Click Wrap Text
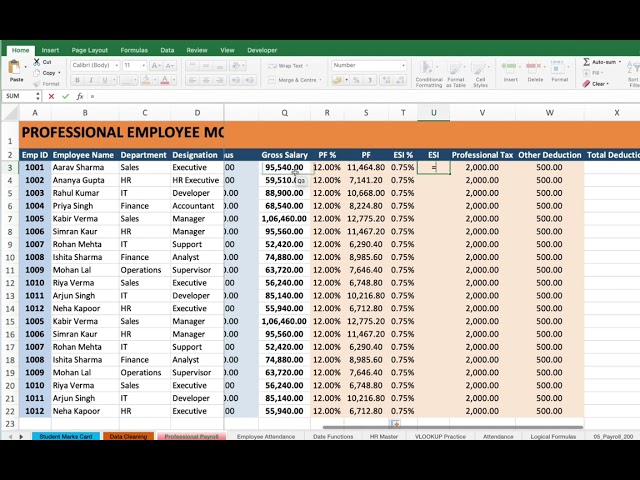 (286, 66)
